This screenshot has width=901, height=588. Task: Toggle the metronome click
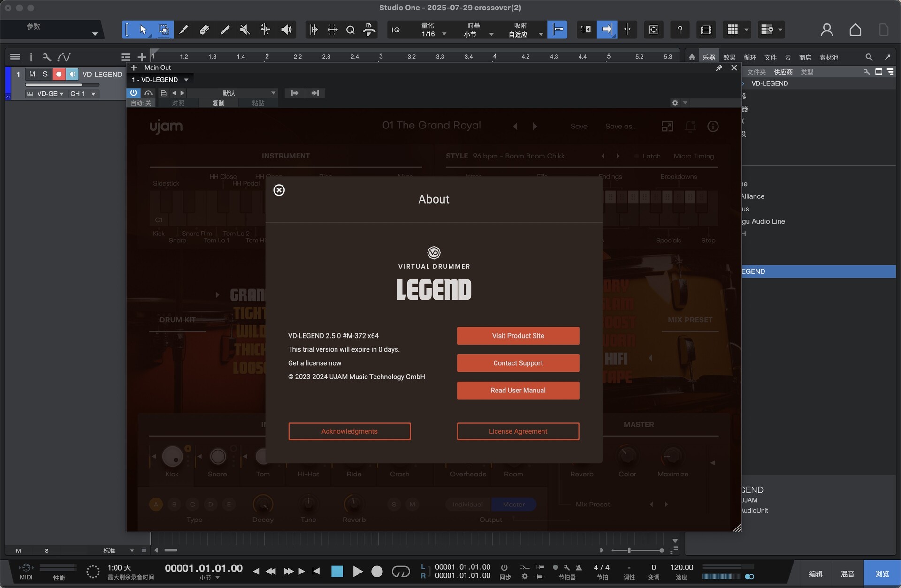click(x=579, y=567)
